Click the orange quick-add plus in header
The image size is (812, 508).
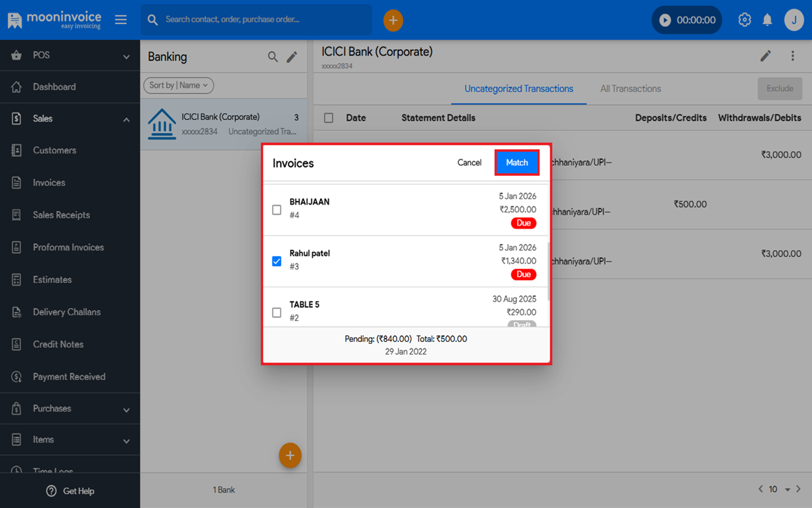(x=393, y=20)
